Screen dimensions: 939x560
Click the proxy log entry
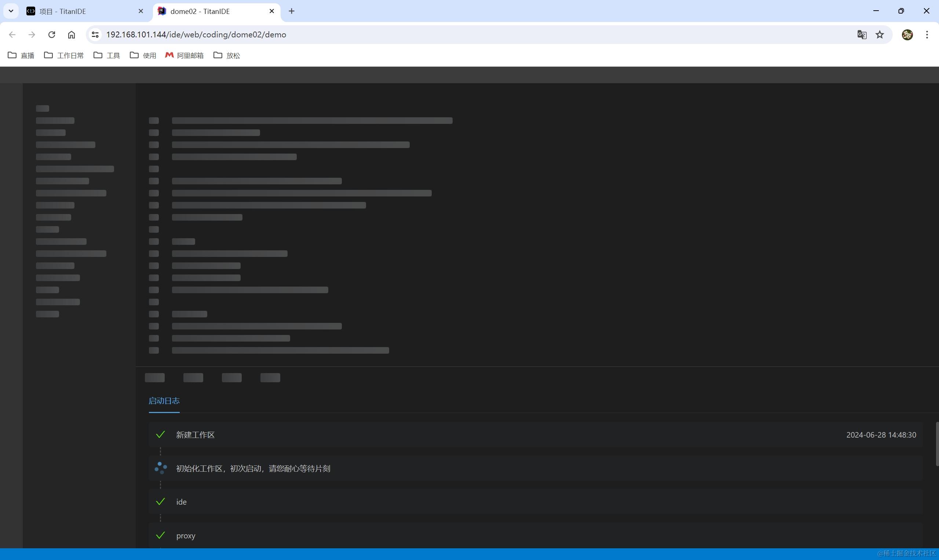coord(186,535)
